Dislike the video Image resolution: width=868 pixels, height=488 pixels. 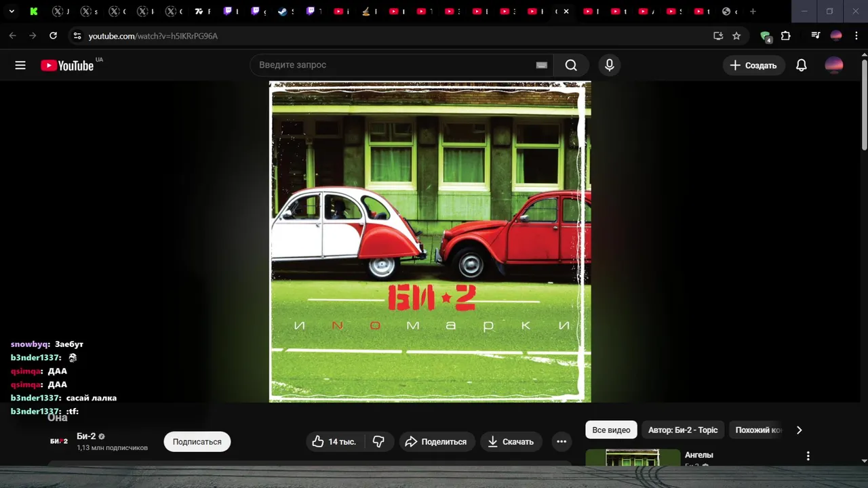click(378, 441)
